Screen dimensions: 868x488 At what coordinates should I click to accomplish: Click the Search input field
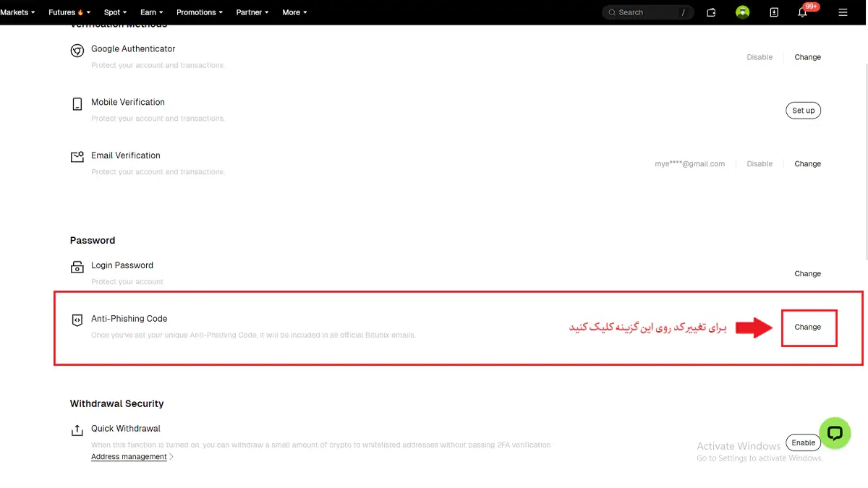pos(648,12)
